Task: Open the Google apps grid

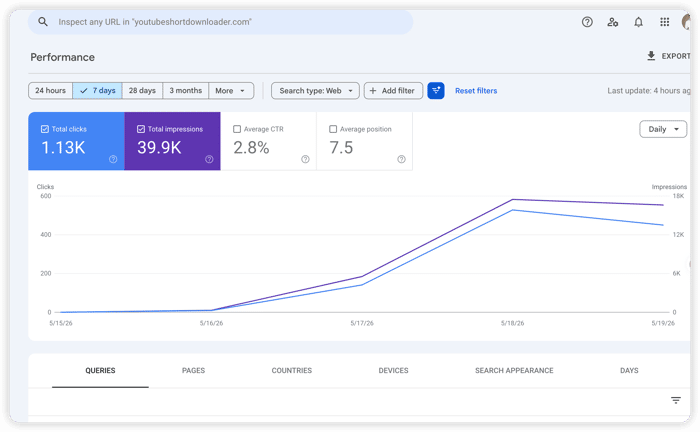Action: tap(664, 22)
